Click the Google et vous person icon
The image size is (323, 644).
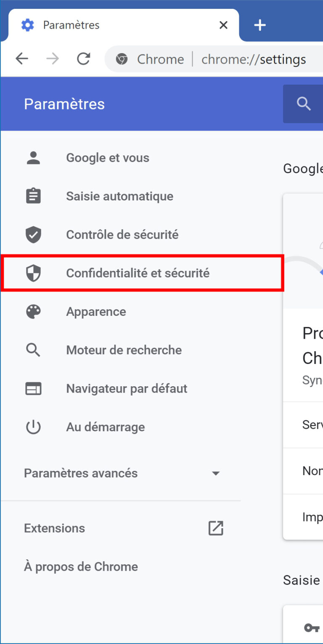(33, 158)
